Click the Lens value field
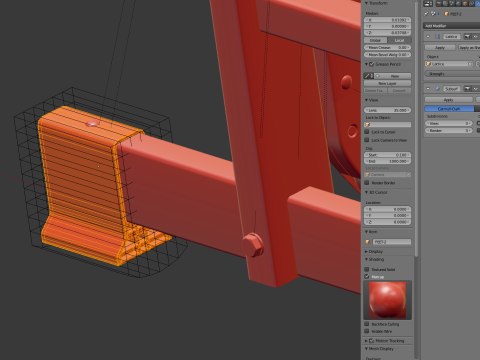 [387, 110]
